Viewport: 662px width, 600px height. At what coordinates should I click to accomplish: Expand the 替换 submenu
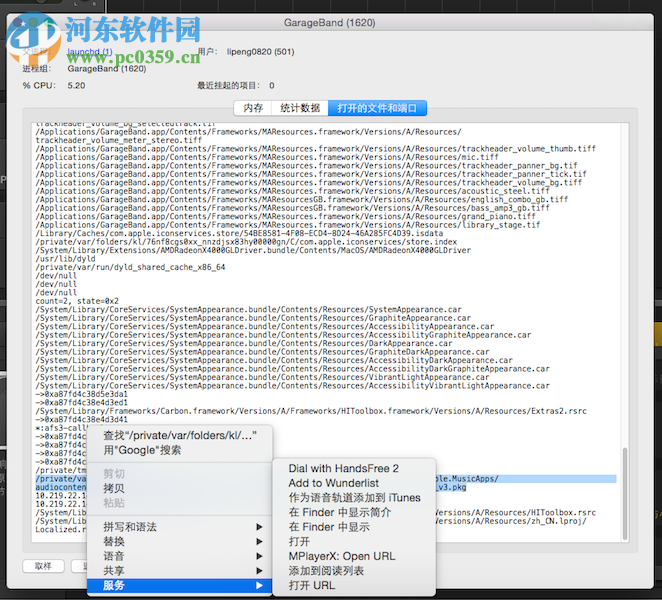(x=179, y=542)
